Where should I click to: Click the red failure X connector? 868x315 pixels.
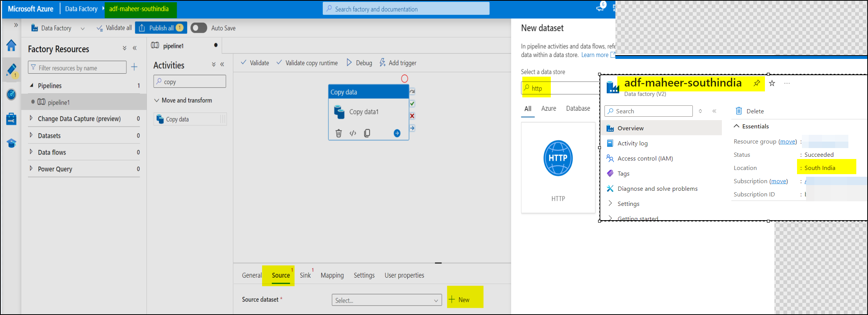(412, 116)
